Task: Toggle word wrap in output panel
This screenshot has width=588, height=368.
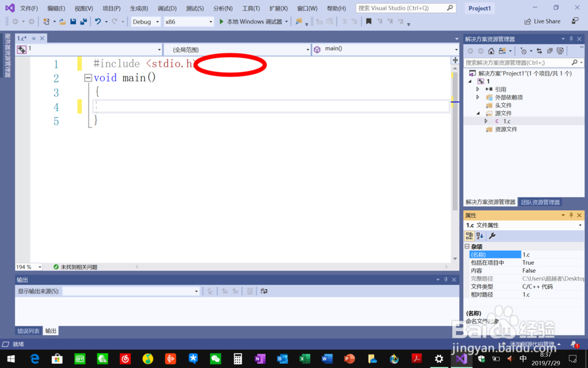Action: 264,291
